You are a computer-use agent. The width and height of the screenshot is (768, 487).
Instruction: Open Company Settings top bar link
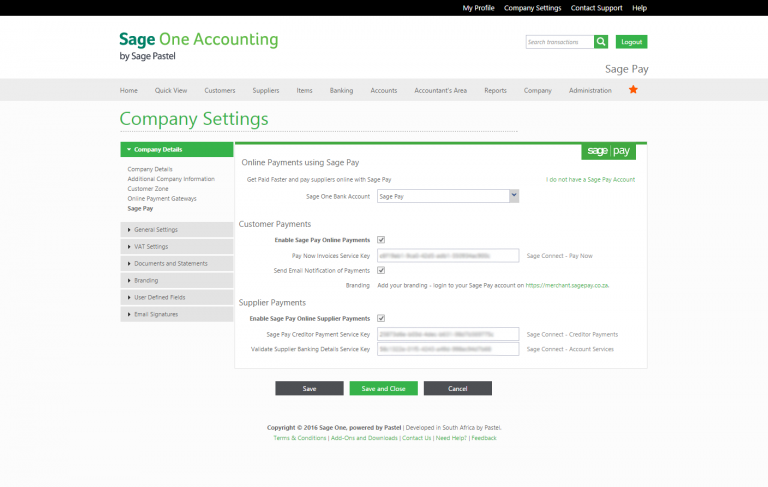coord(532,8)
